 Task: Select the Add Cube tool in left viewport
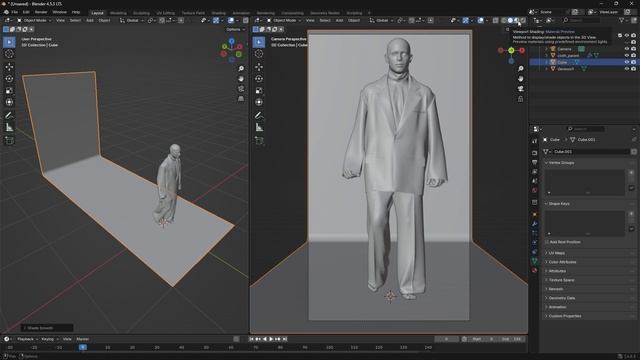click(x=9, y=140)
